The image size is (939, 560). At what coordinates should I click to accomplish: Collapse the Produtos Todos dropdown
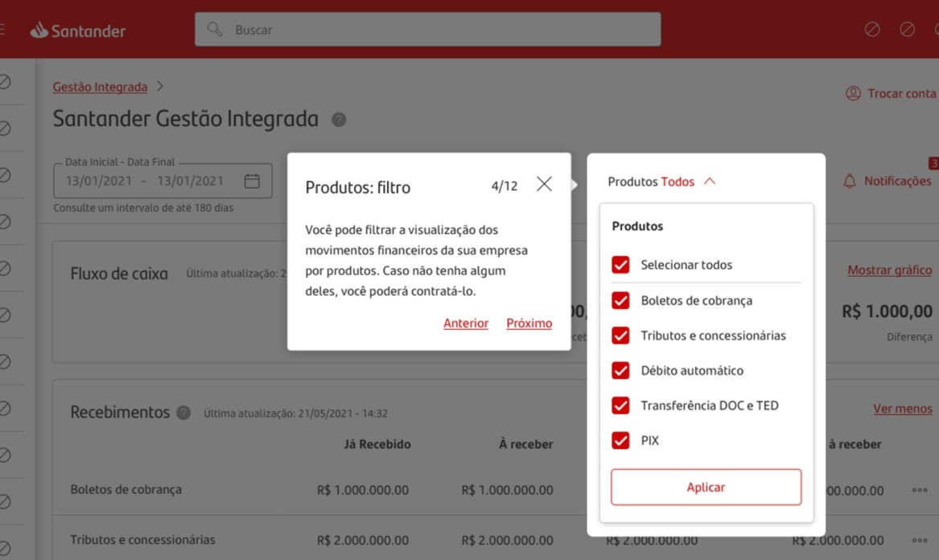(661, 182)
